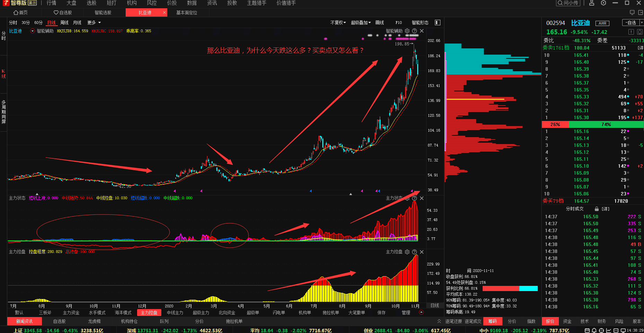Search using 问小传 input box
The width and height of the screenshot is (644, 333).
[568, 3]
